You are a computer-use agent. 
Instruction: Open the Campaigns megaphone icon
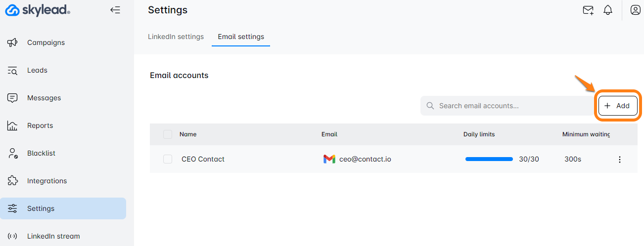(x=12, y=42)
